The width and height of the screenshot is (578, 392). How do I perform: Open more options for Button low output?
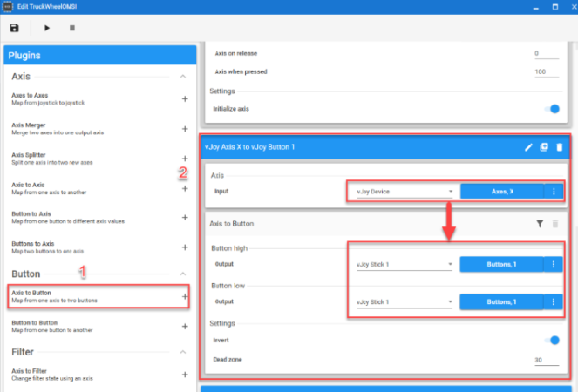coord(554,301)
